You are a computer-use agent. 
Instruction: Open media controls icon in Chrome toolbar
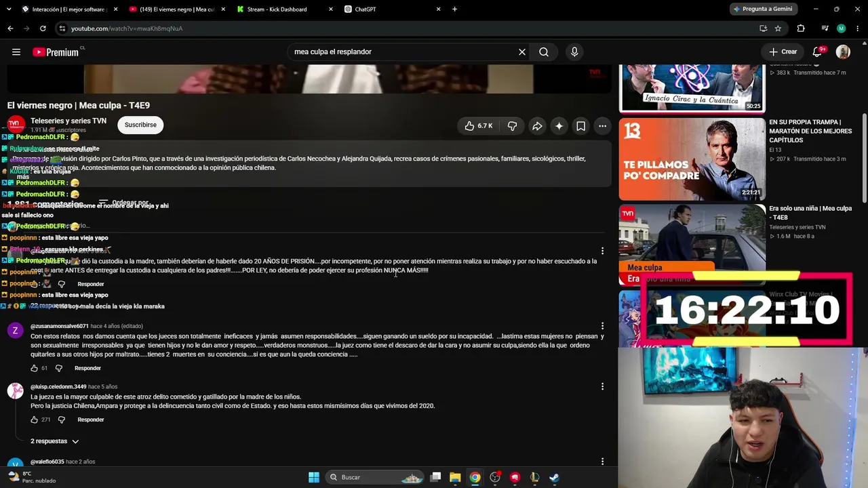point(825,28)
